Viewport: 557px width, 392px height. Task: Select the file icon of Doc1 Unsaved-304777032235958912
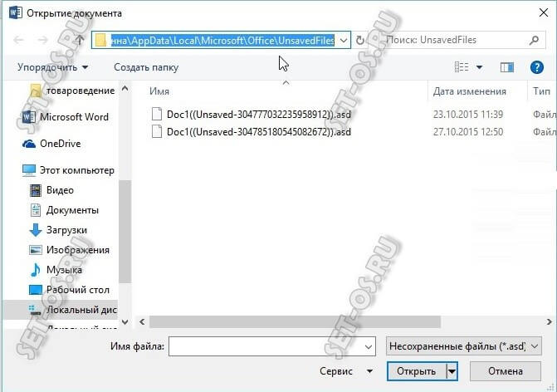click(157, 114)
